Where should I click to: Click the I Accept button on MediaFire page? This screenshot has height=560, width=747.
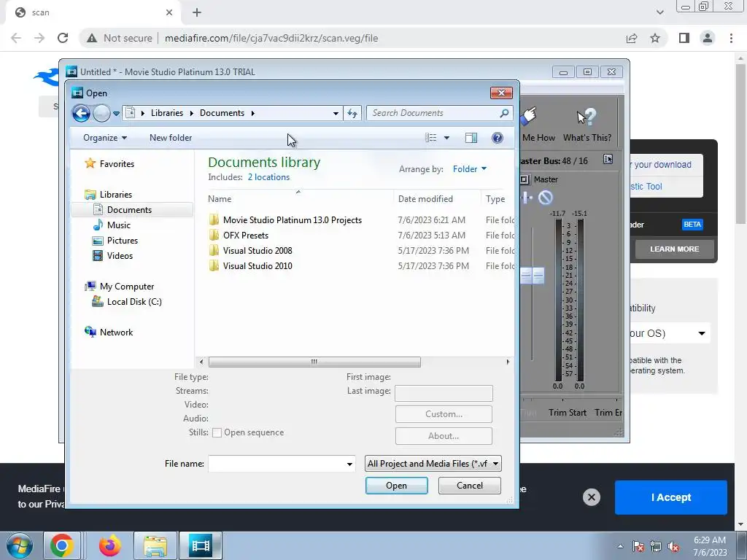pos(671,497)
